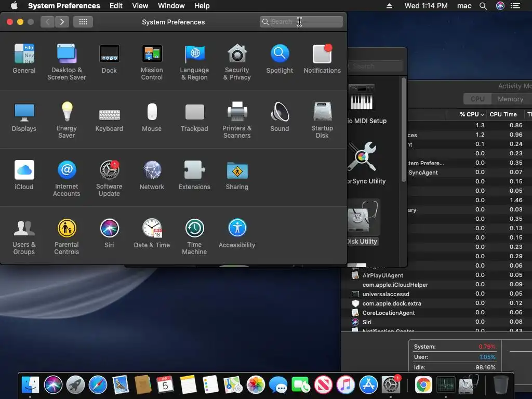The width and height of the screenshot is (532, 399).
Task: Open Startup Disk preferences
Action: pos(322,120)
